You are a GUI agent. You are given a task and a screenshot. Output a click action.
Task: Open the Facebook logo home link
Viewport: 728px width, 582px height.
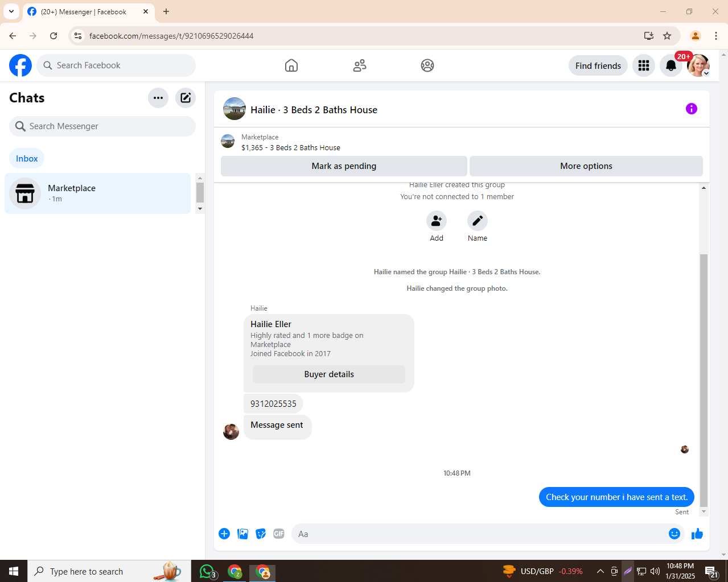[20, 65]
